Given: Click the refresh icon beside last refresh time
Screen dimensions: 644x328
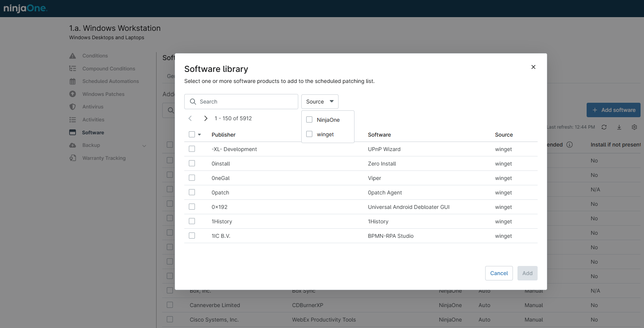Looking at the screenshot, I should click(604, 127).
